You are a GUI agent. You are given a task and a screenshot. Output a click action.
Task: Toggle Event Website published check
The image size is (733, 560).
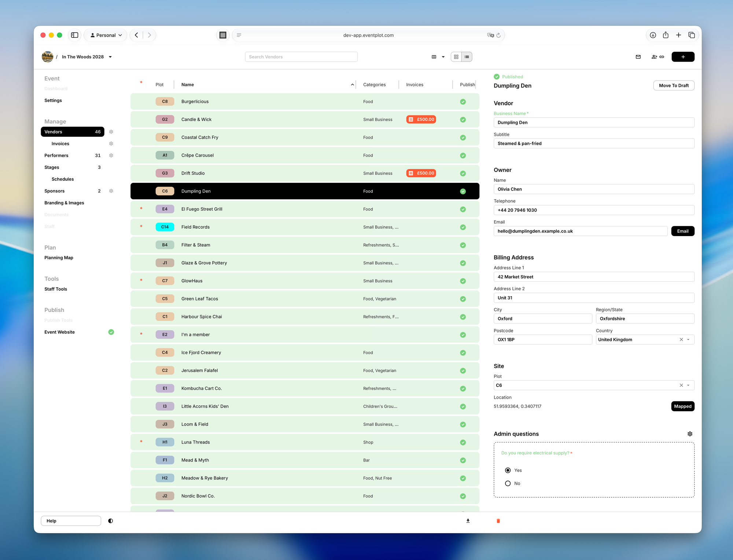pyautogui.click(x=111, y=332)
